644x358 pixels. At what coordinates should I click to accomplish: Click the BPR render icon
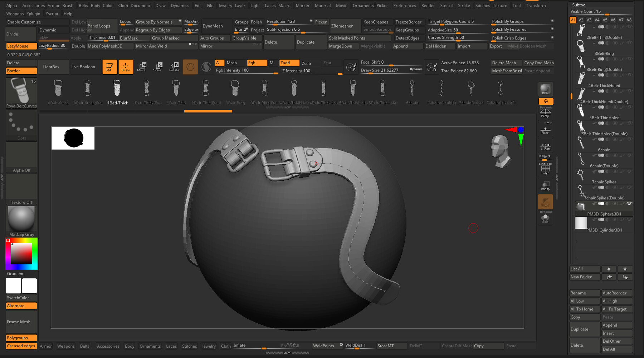click(545, 89)
